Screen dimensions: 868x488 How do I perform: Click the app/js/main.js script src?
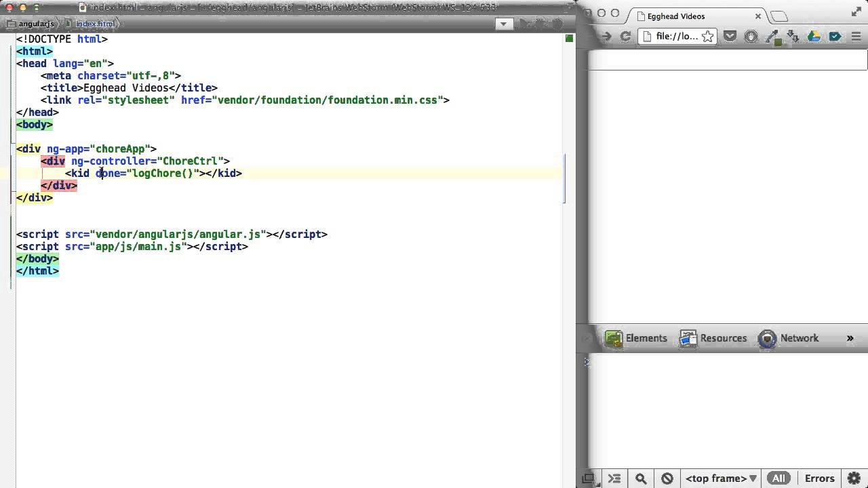(x=138, y=247)
